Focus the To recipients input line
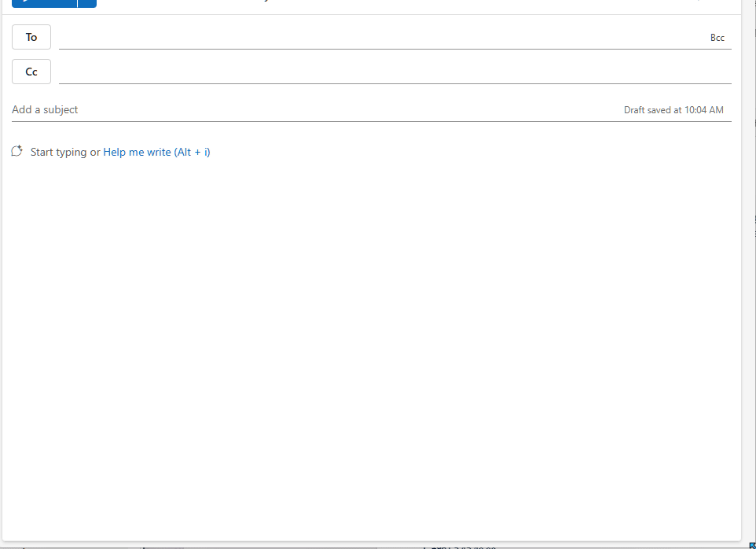This screenshot has width=756, height=549. (x=381, y=38)
